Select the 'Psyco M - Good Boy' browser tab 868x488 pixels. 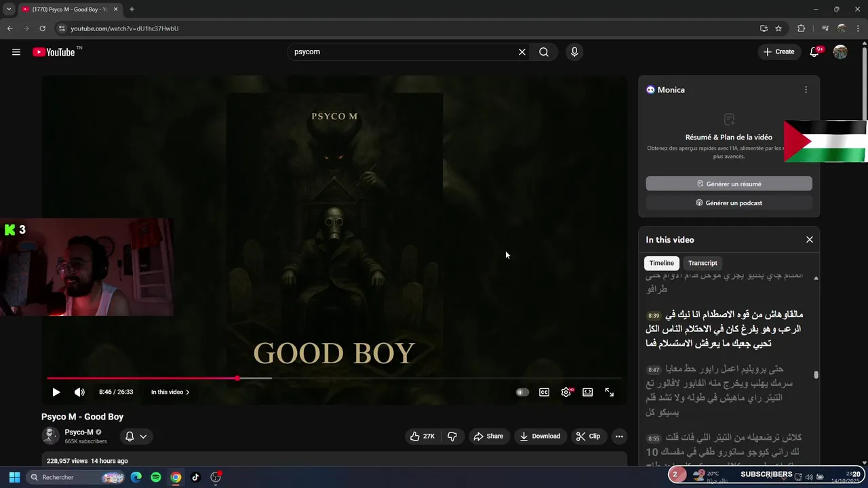[69, 9]
